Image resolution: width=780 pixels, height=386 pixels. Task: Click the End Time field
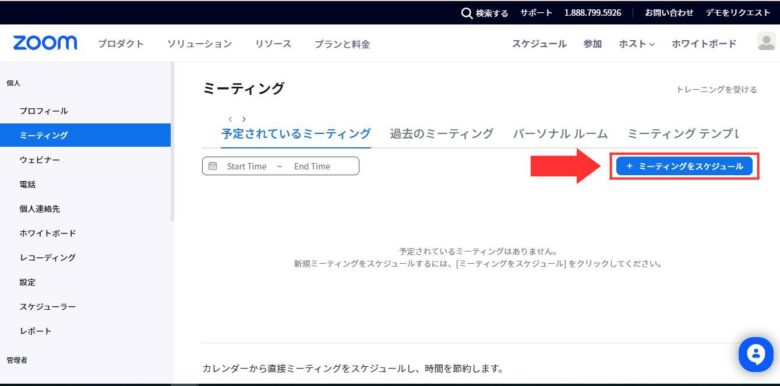312,166
